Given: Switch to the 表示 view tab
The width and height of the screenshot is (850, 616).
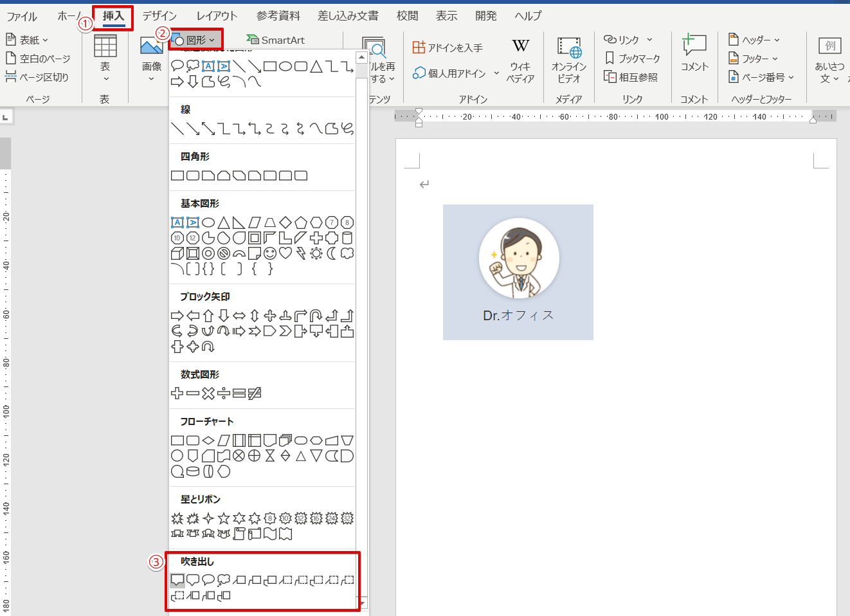Looking at the screenshot, I should (x=447, y=16).
